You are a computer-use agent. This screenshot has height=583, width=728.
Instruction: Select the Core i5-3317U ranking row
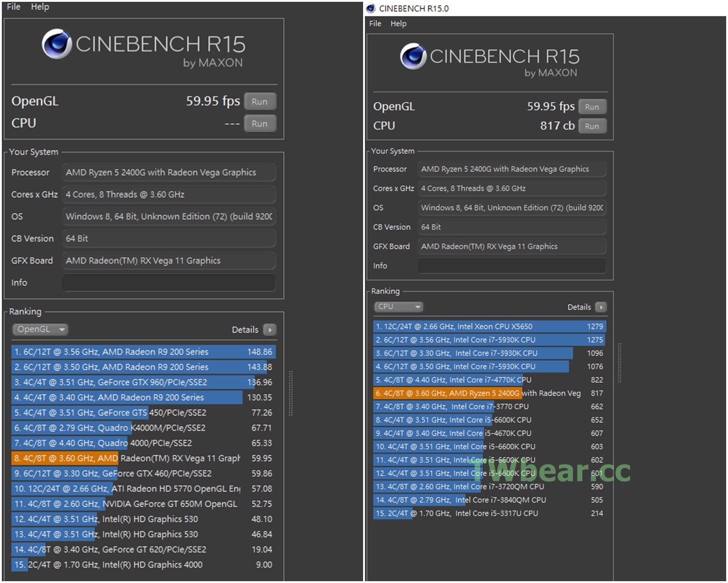[x=490, y=513]
